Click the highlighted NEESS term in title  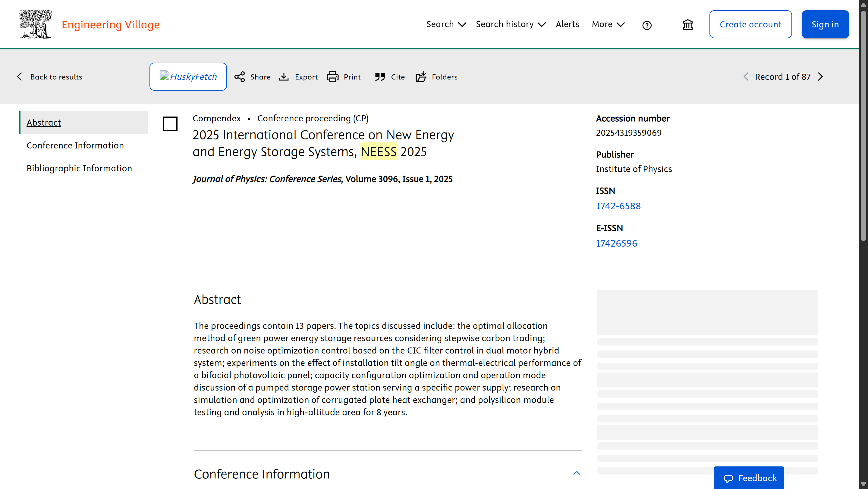(x=379, y=151)
